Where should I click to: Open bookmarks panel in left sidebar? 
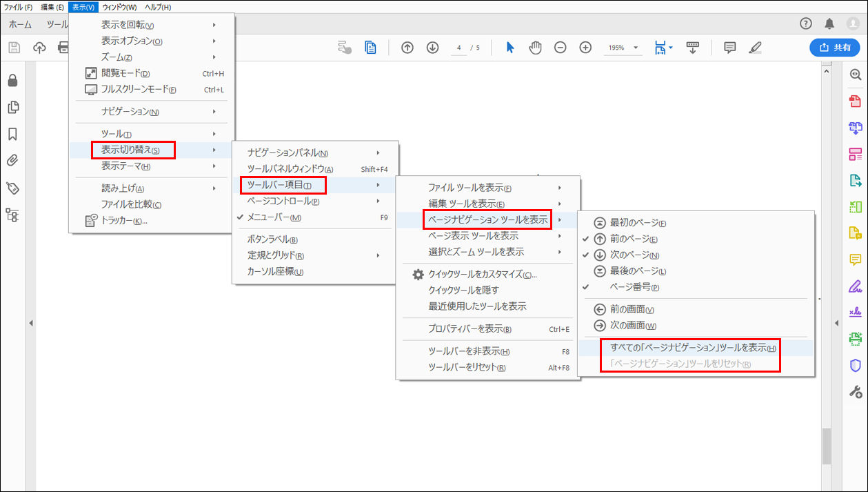click(x=12, y=134)
